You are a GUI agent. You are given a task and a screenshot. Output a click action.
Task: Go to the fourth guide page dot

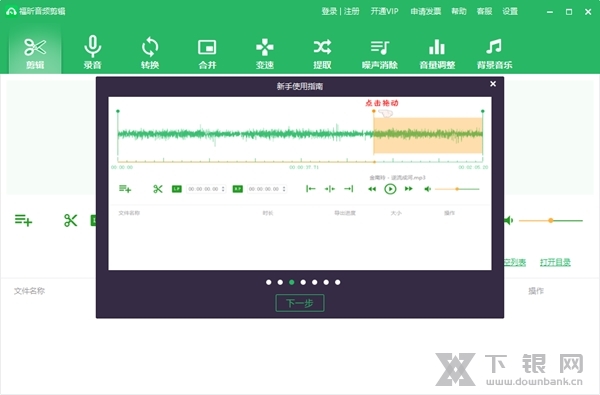303,282
